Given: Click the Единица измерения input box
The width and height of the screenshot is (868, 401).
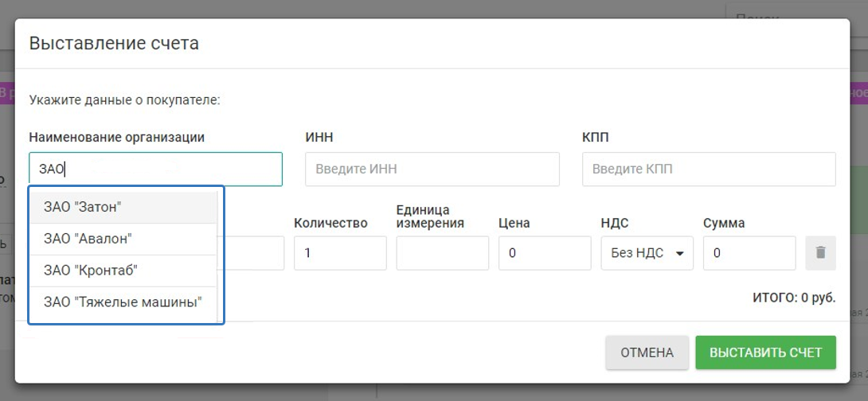Looking at the screenshot, I should pos(442,253).
